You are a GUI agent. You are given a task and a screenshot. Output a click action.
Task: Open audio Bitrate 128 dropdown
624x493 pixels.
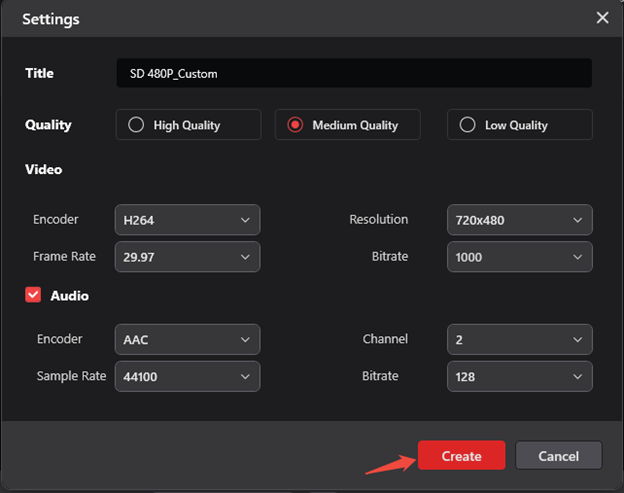pyautogui.click(x=520, y=376)
